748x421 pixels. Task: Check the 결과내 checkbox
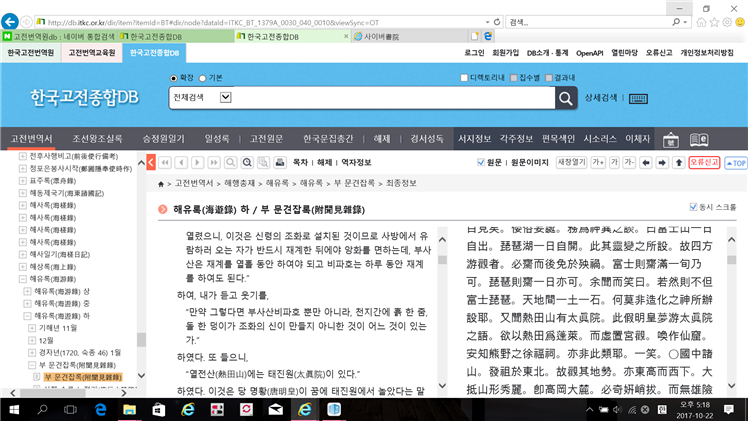(549, 78)
